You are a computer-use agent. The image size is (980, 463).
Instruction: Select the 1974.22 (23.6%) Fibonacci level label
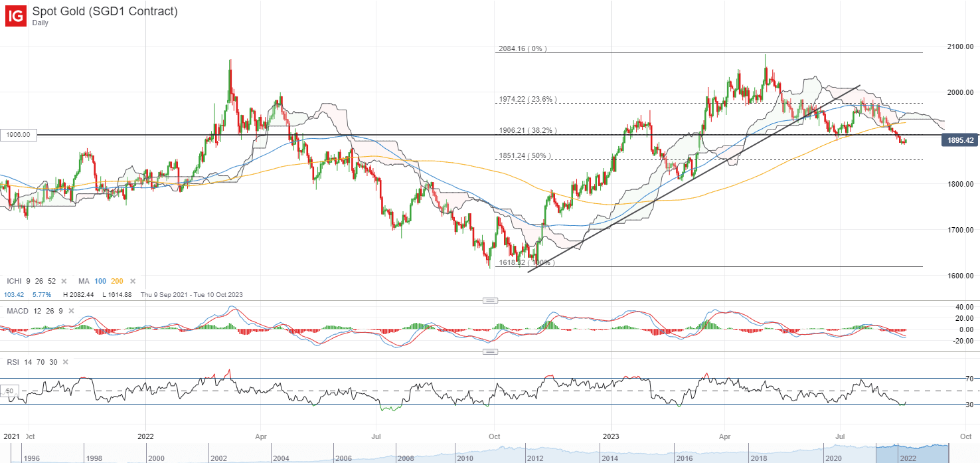[x=528, y=100]
